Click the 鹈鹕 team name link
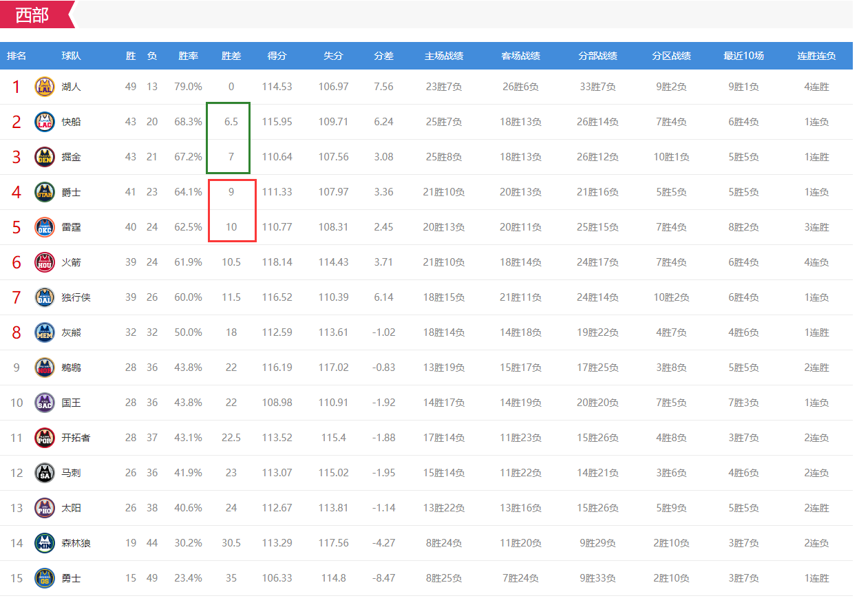Image resolution: width=859 pixels, height=616 pixels. click(71, 368)
